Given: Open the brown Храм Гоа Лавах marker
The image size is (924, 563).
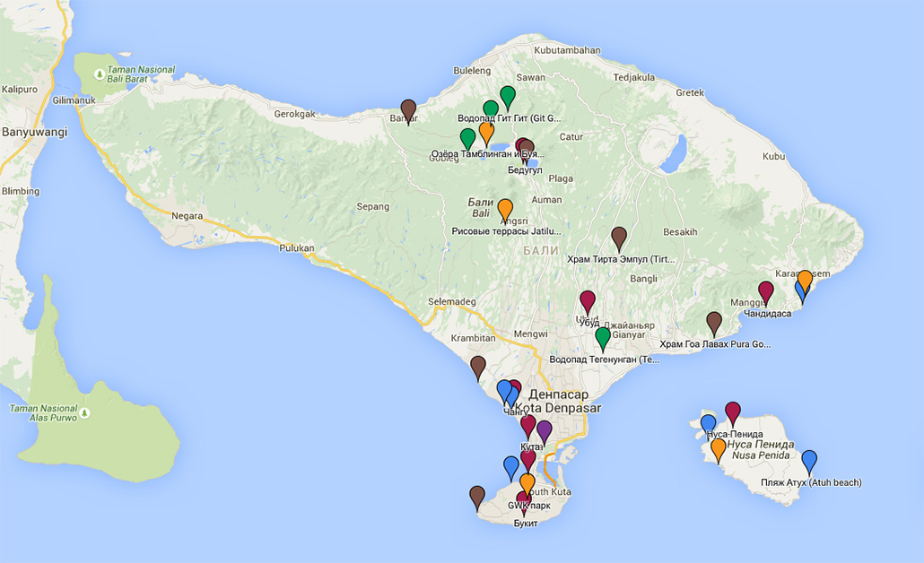Looking at the screenshot, I should pos(714,323).
